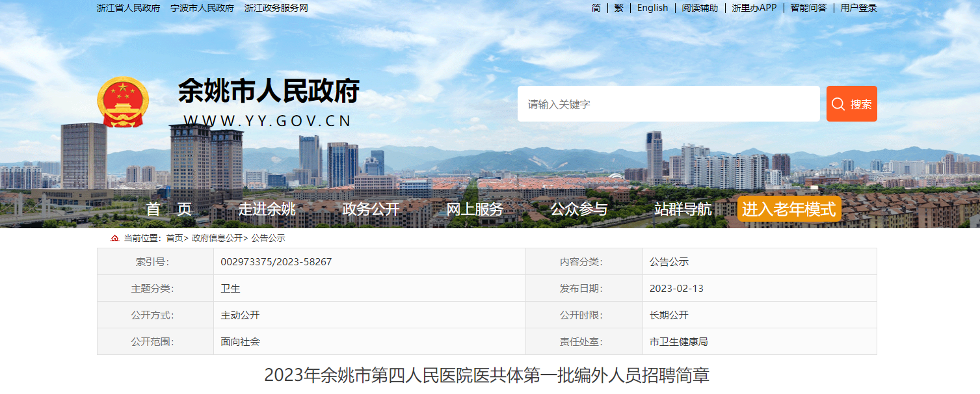Click the 面向社会 disclosure scope value
The height and width of the screenshot is (394, 980).
240,342
